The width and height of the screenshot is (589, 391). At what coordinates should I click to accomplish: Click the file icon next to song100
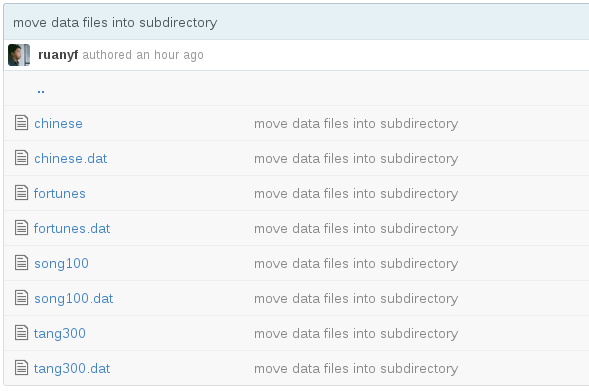(x=21, y=263)
